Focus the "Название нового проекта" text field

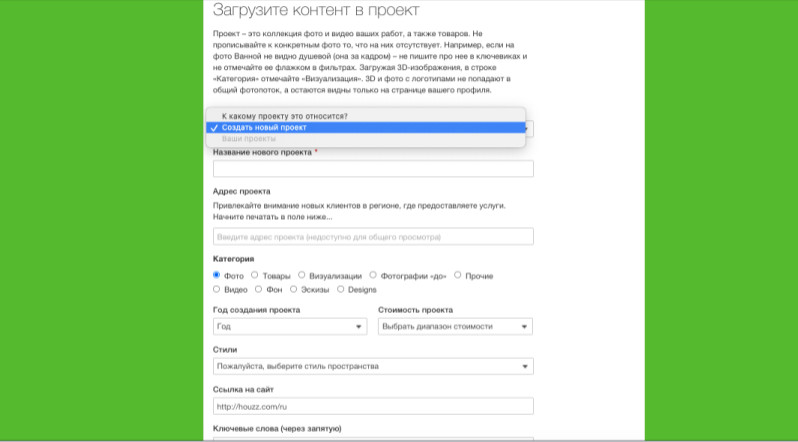[x=373, y=169]
